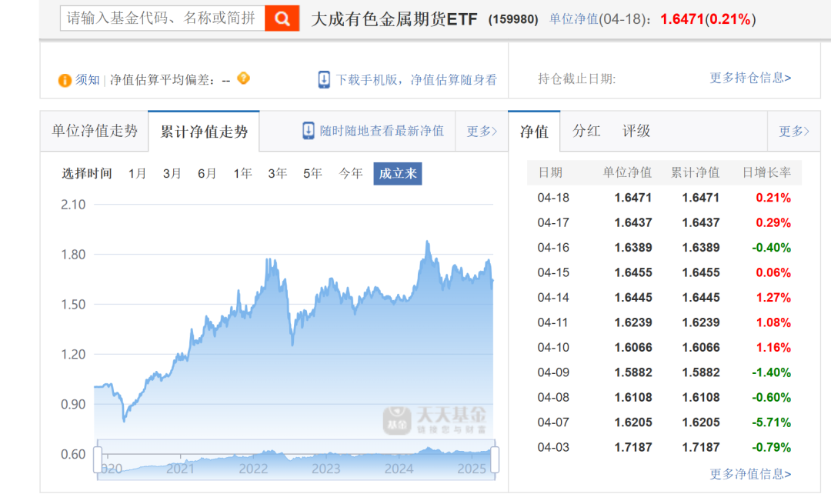Click 单位净值 1.7187 on 04-03 row
The image size is (831, 504).
click(633, 447)
